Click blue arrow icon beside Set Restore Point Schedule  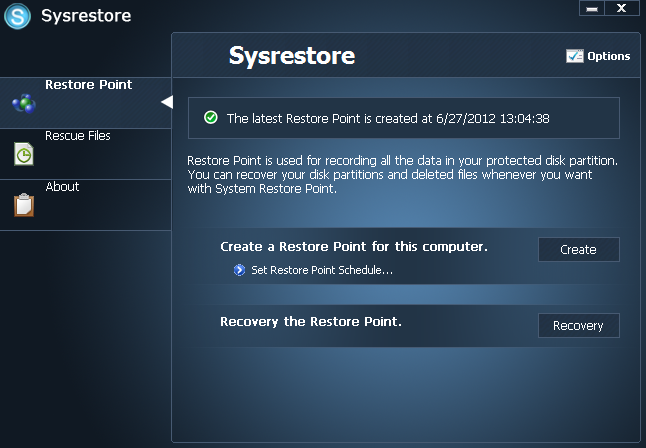(x=239, y=270)
